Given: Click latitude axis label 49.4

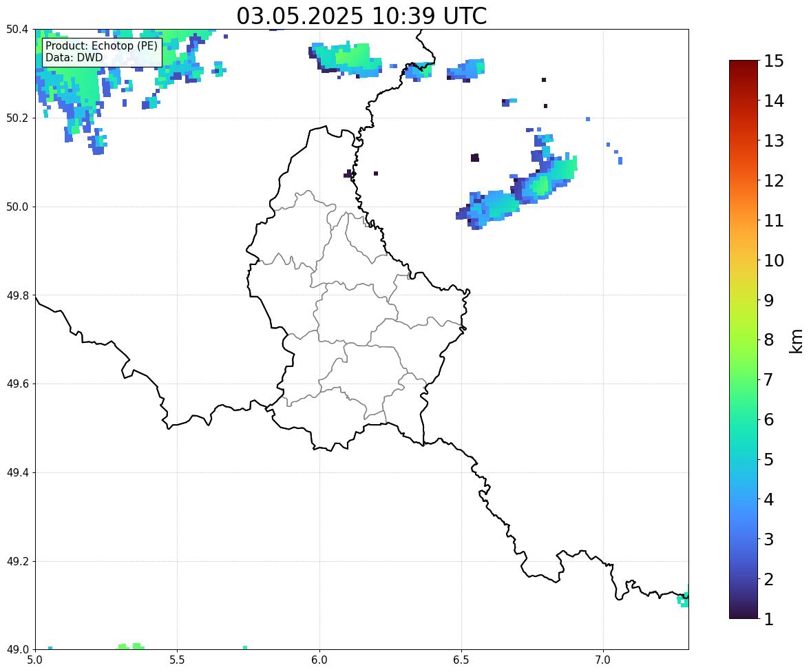Looking at the screenshot, I should tap(18, 473).
